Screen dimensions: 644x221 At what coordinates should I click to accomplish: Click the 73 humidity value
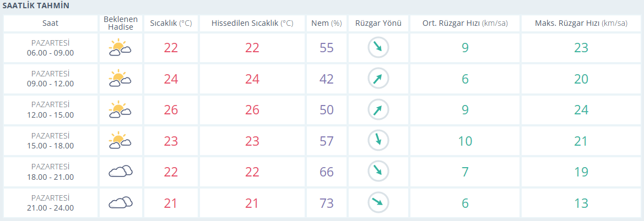(x=327, y=203)
